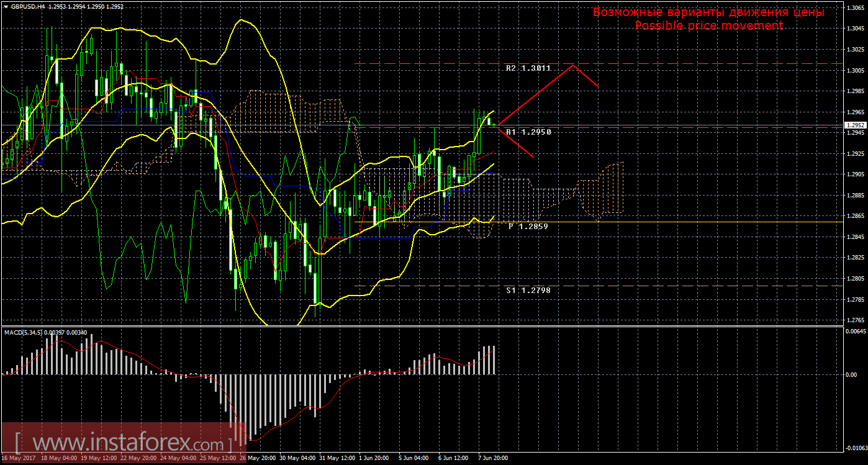Click the current price tag 1.2952 on scale
This screenshot has width=868, height=465.
tap(855, 125)
